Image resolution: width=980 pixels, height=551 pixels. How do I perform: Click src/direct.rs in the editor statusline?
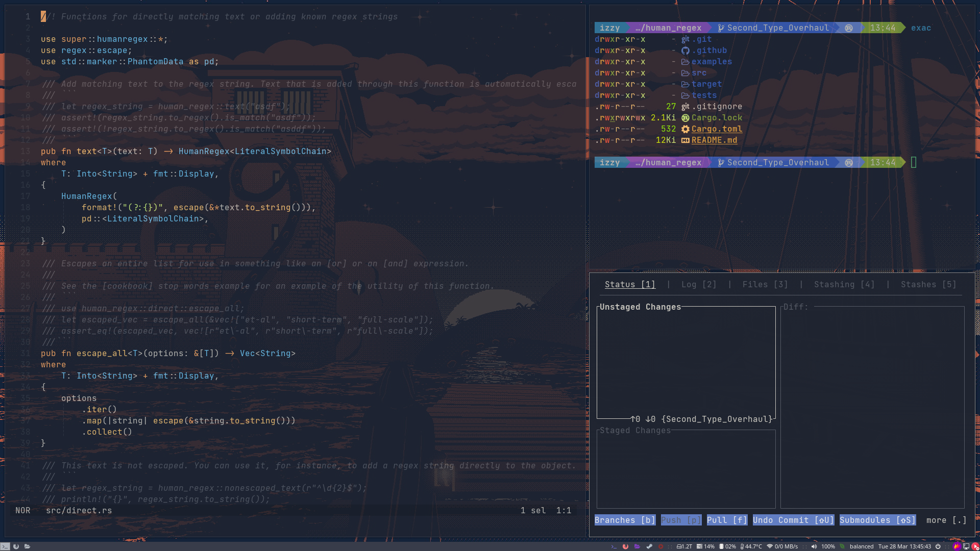click(79, 510)
